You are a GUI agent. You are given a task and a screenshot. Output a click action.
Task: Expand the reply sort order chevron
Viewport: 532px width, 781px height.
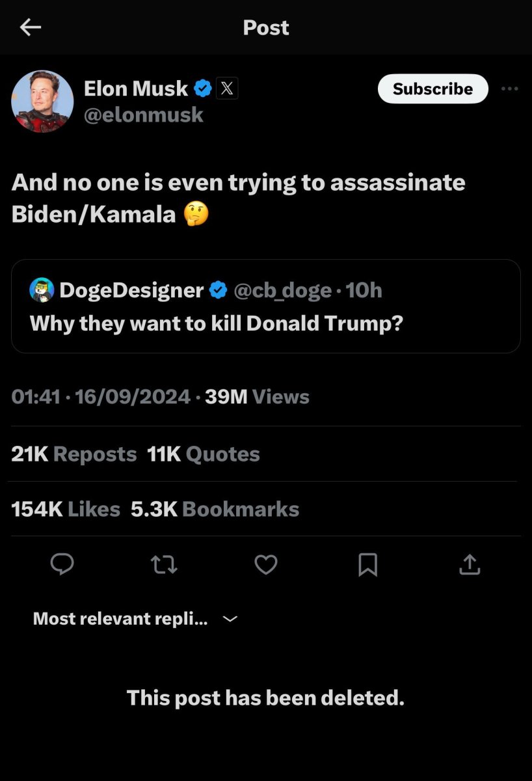(230, 619)
